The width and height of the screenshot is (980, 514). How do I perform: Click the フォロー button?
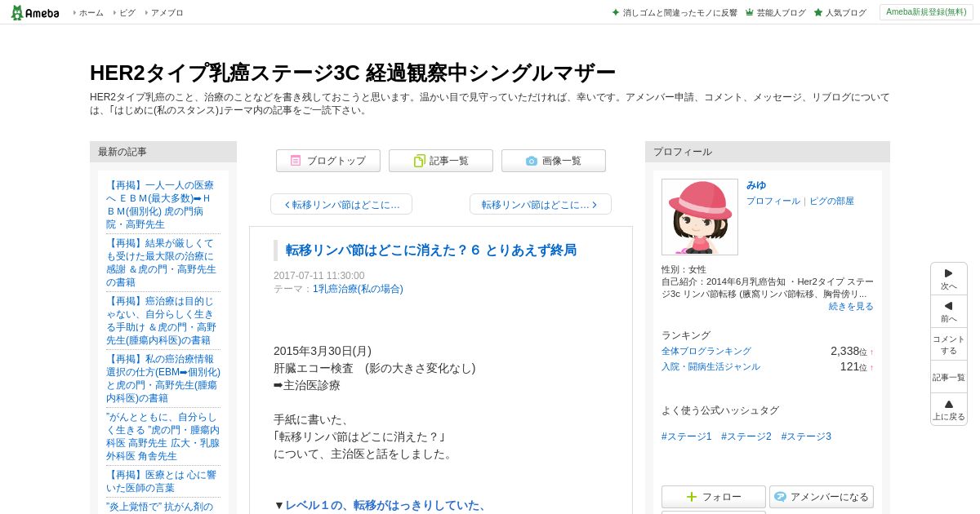[714, 497]
